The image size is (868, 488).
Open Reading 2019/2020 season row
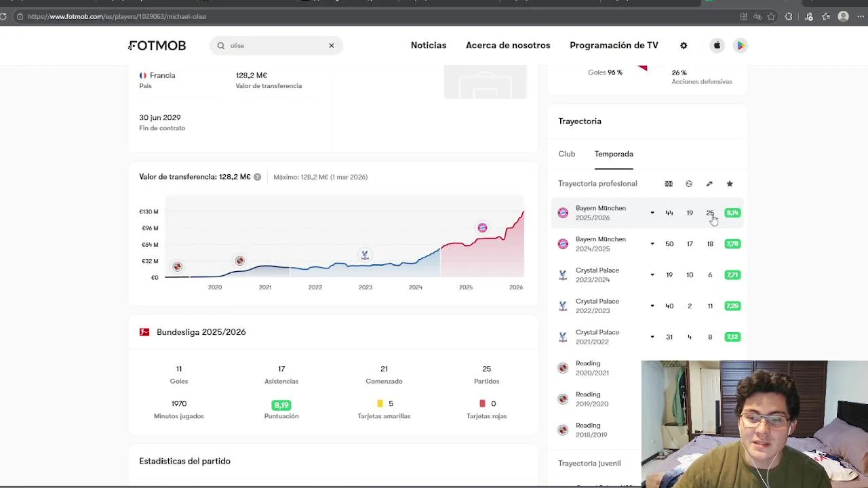pos(595,399)
